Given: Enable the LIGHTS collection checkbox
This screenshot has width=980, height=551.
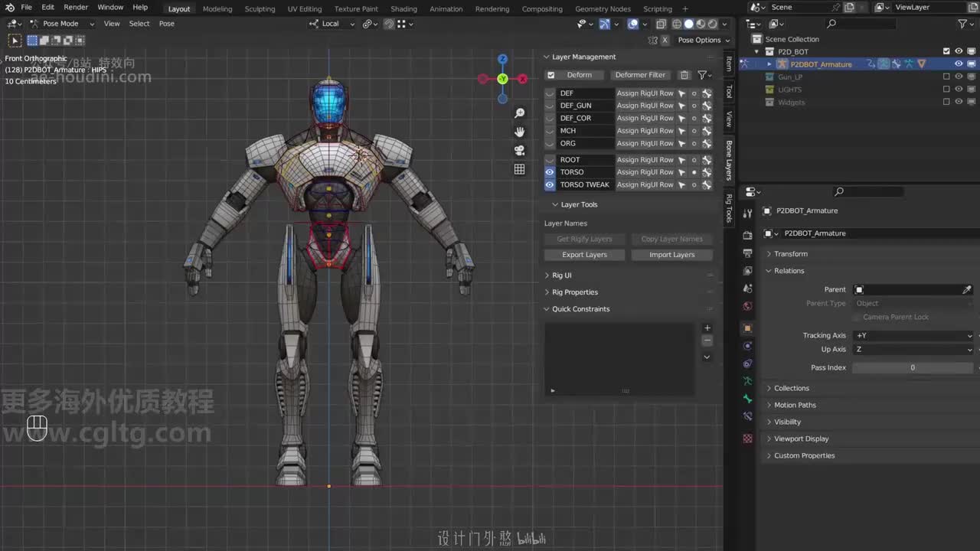Looking at the screenshot, I should point(946,90).
